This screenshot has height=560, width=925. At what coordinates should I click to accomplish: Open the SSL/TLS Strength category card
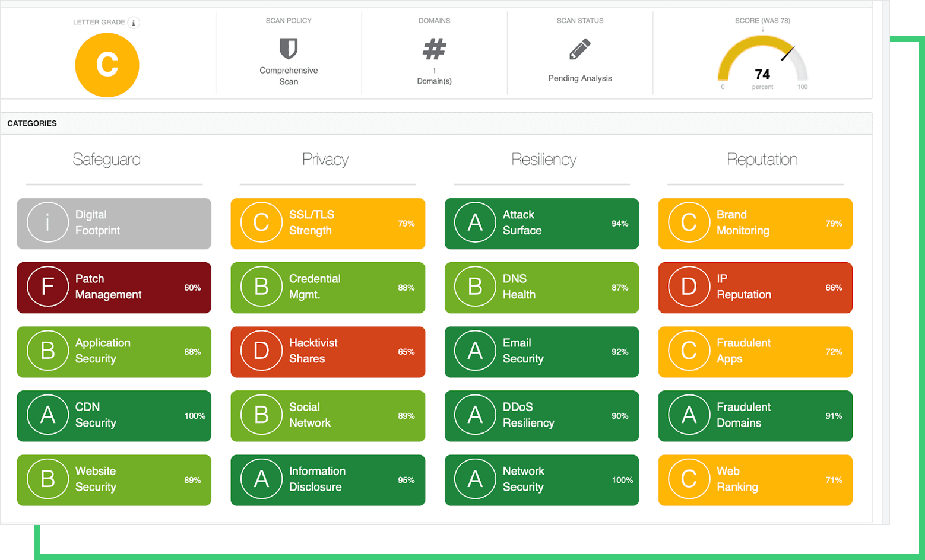pos(328,222)
